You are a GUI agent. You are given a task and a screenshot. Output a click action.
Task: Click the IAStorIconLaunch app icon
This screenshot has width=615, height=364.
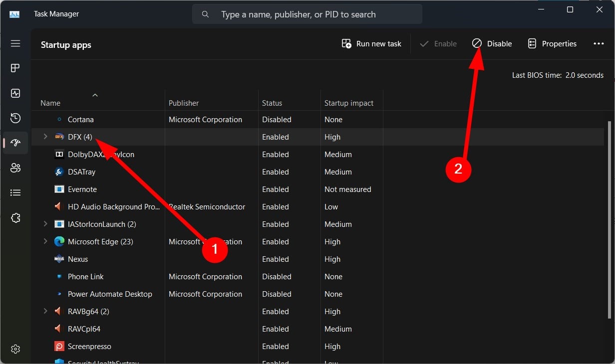click(59, 224)
